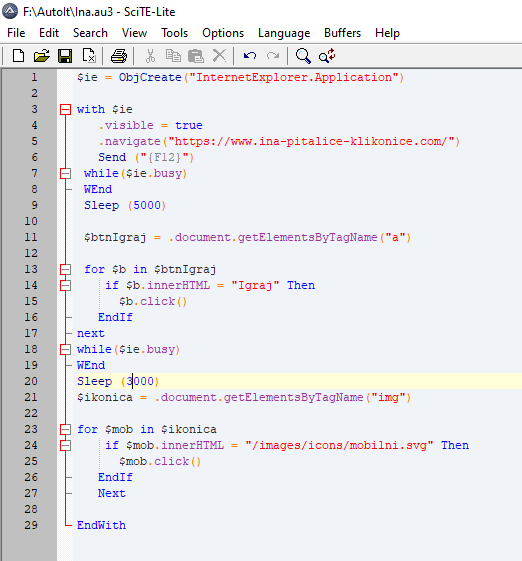
Task: Undo the last edit
Action: (x=250, y=56)
